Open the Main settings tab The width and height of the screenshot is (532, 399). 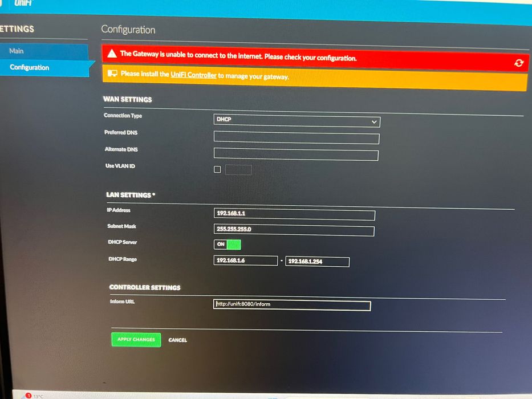click(x=44, y=51)
